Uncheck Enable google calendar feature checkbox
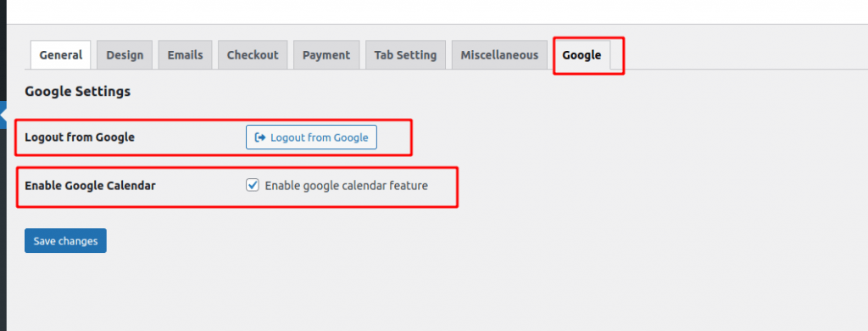Viewport: 868px width, 331px height. pyautogui.click(x=253, y=186)
